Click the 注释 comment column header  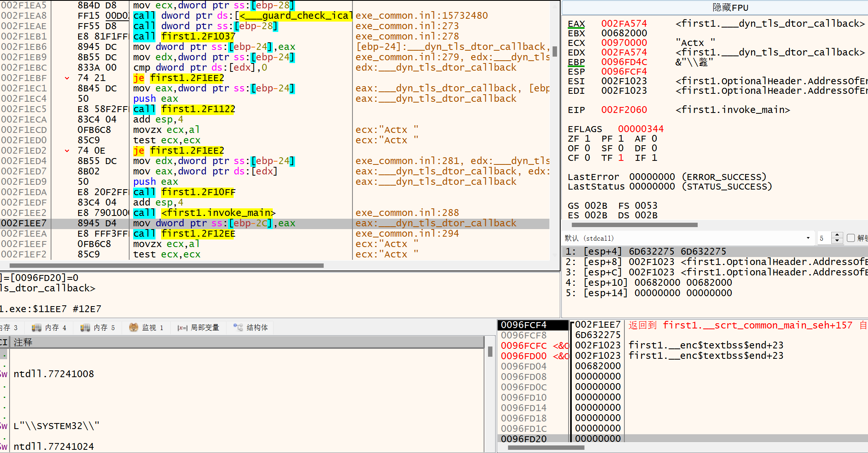tap(23, 342)
